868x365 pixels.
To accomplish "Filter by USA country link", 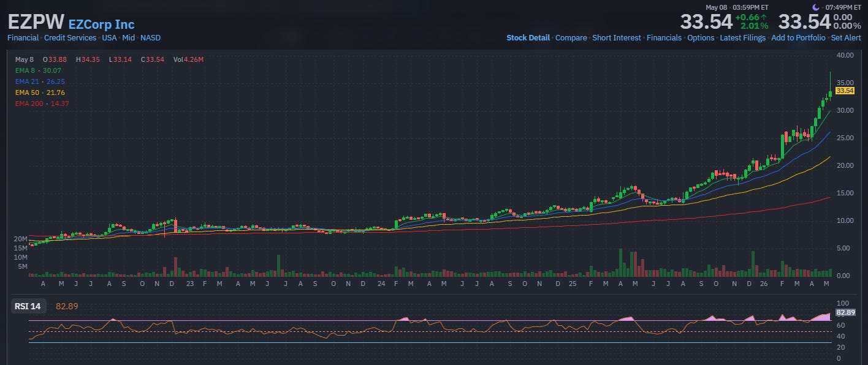I will pos(109,38).
